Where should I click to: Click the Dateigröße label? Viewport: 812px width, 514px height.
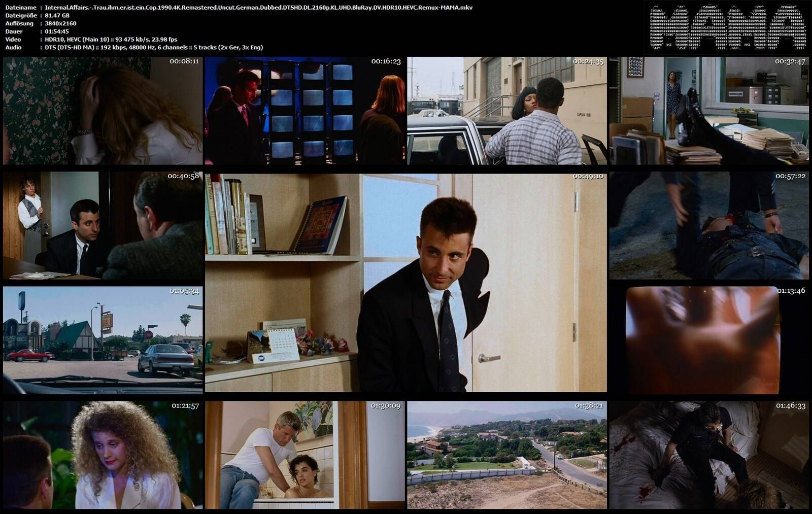pos(21,15)
